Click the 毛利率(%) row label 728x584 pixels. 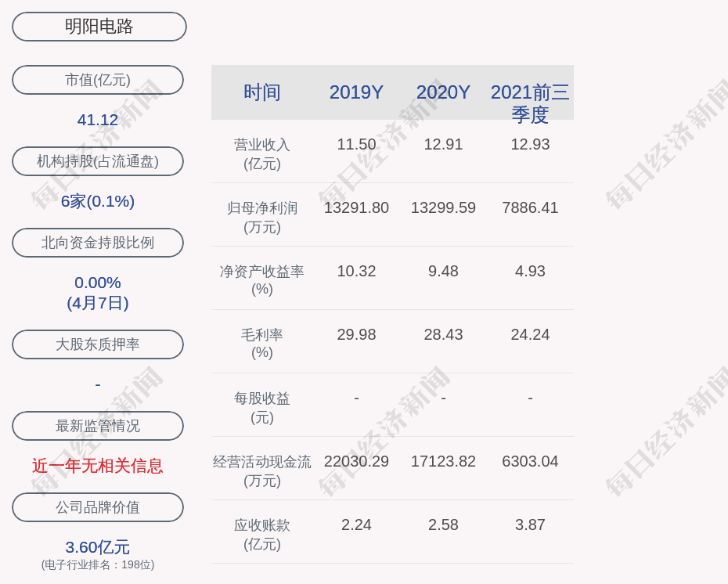point(262,344)
